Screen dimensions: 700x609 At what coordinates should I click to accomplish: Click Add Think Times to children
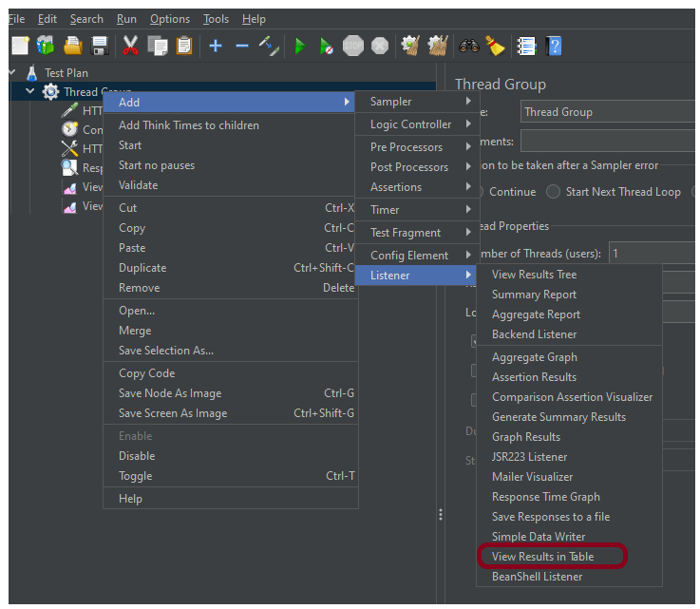(x=188, y=125)
